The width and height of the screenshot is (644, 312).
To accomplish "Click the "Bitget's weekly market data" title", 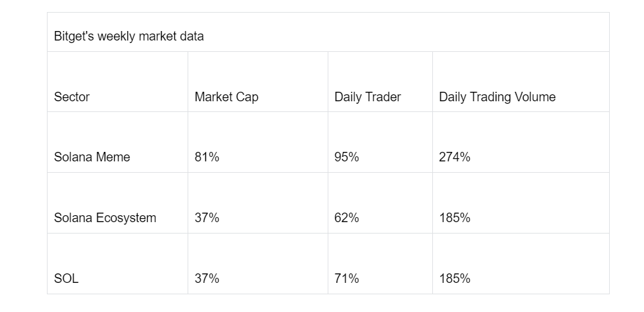I will pyautogui.click(x=129, y=36).
